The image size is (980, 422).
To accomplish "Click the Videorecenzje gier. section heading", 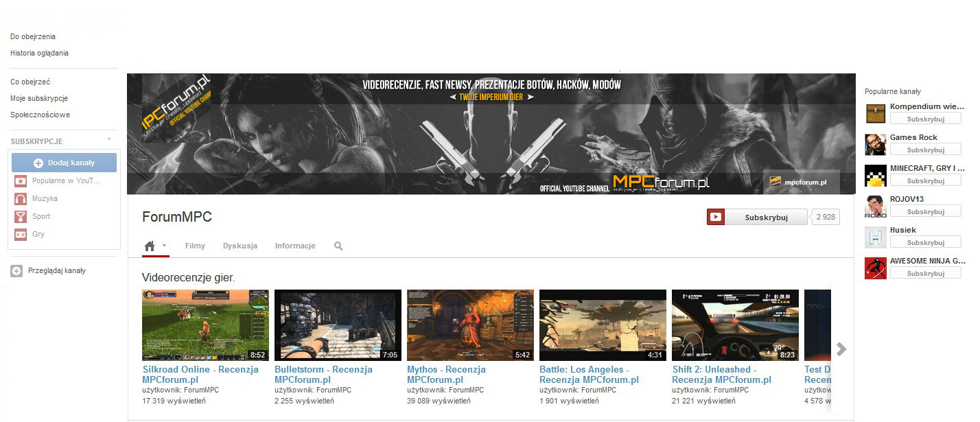I will point(189,278).
